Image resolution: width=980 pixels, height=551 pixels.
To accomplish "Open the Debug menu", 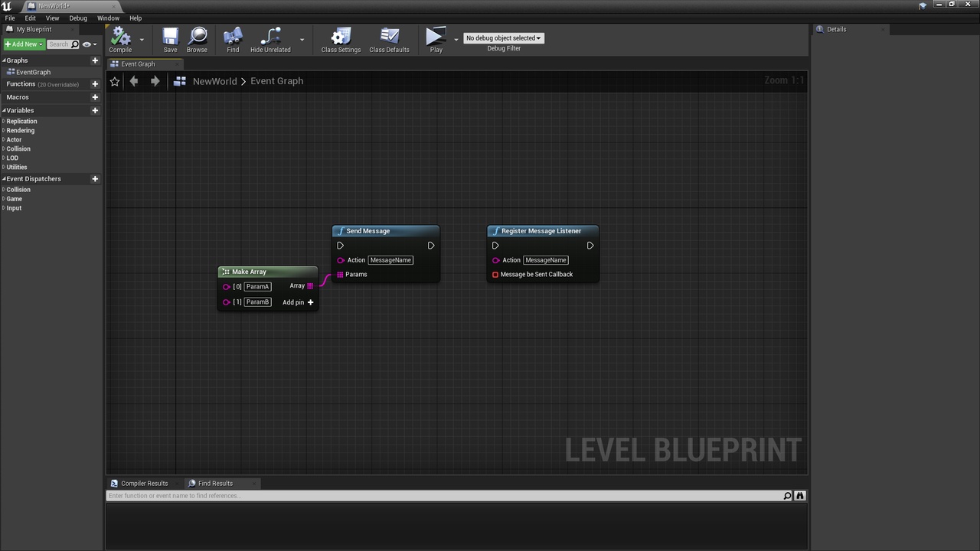I will pos(78,18).
